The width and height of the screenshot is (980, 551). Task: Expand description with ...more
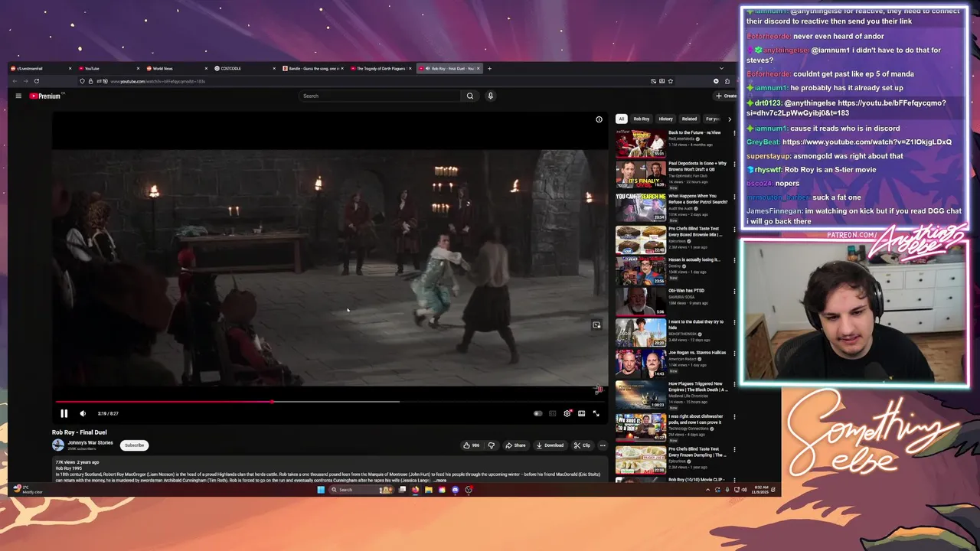(439, 480)
